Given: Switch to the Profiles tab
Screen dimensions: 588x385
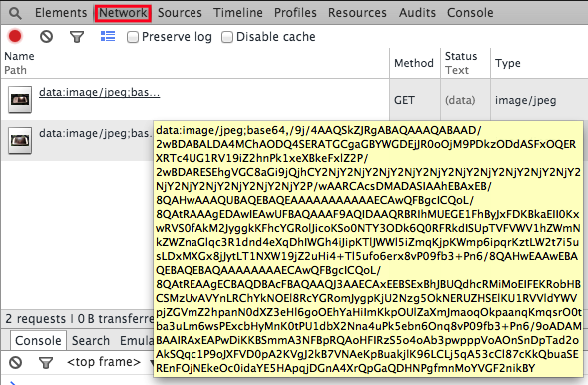Looking at the screenshot, I should tap(295, 13).
